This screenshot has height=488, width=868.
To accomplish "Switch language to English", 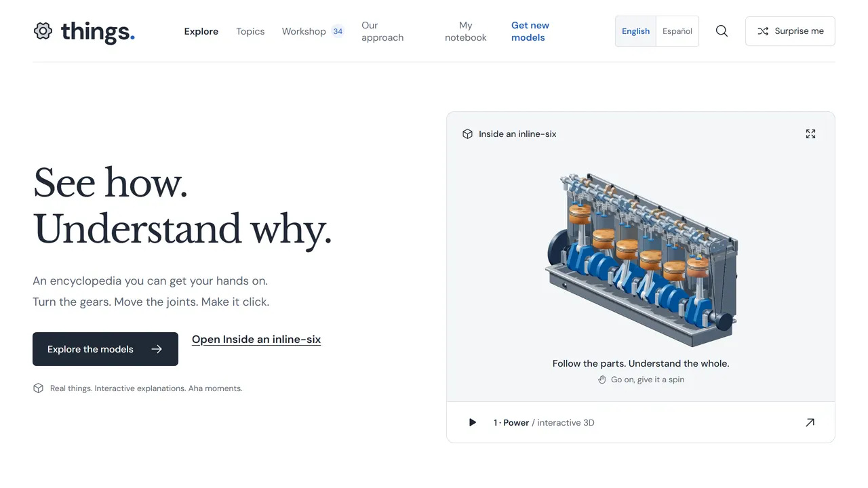I will point(635,31).
